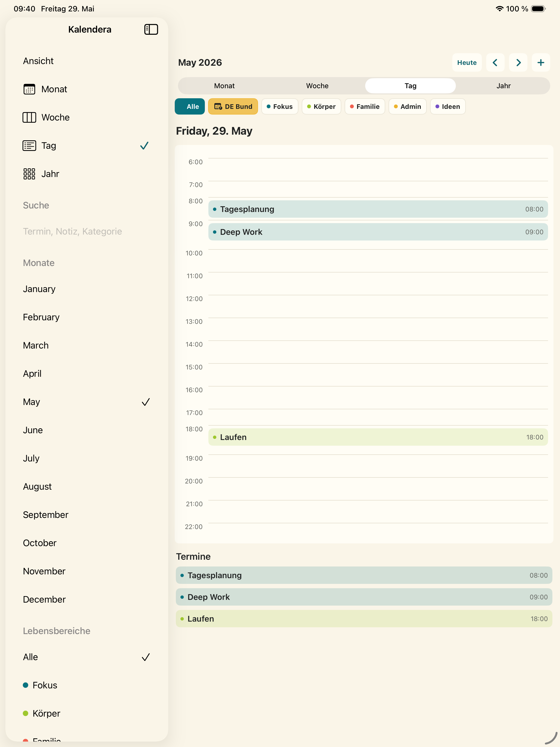The height and width of the screenshot is (747, 560).
Task: Click the 12:00 time label
Action: tap(194, 299)
